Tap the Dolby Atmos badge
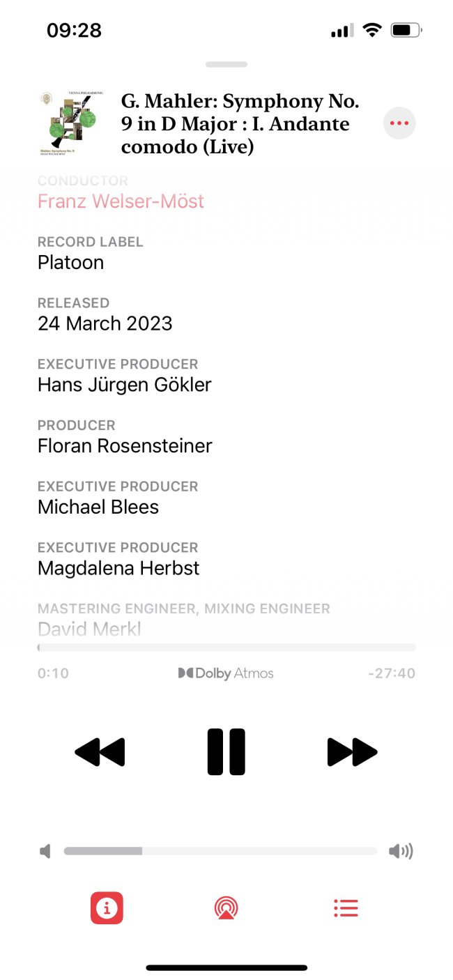The width and height of the screenshot is (453, 980). (226, 673)
